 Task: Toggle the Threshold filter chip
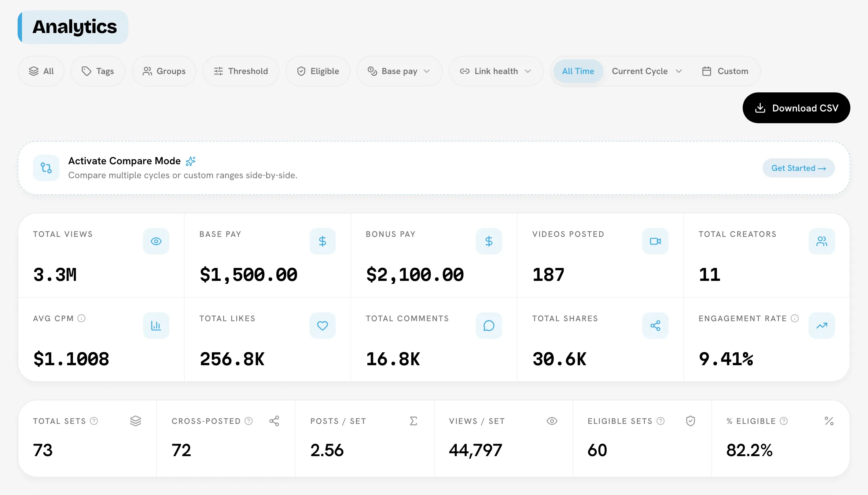pyautogui.click(x=241, y=71)
